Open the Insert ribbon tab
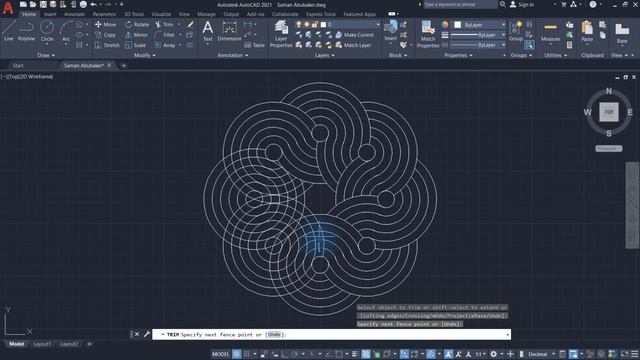 coord(50,14)
